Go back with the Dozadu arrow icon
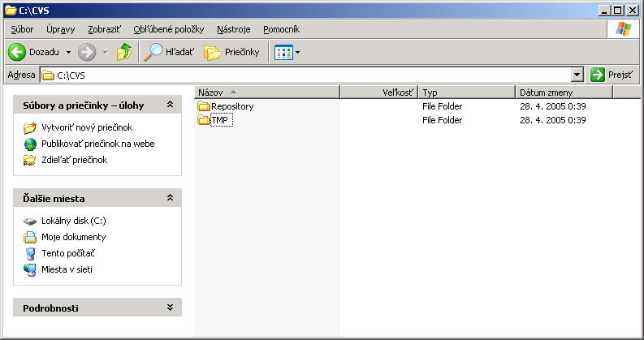This screenshot has width=644, height=340. [x=17, y=52]
